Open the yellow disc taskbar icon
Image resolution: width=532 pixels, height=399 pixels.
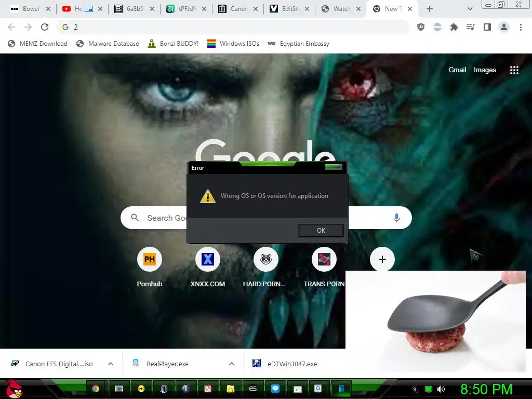point(141,389)
